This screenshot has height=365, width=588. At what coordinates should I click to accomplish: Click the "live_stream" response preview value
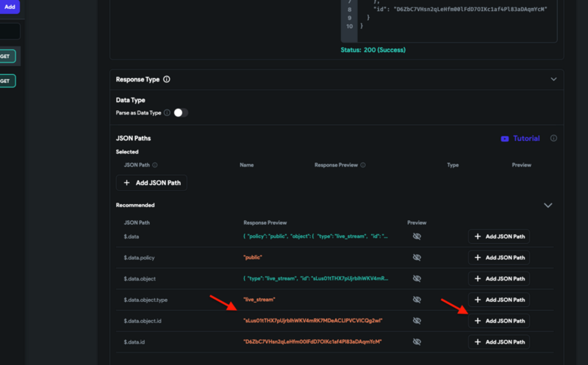[x=259, y=300]
